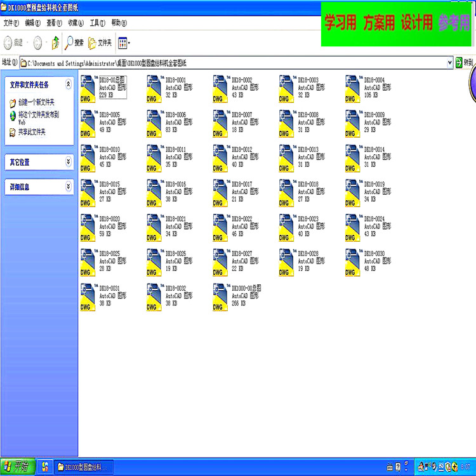
Task: Select the DK18-0013 DWG file icon
Action: [x=286, y=158]
